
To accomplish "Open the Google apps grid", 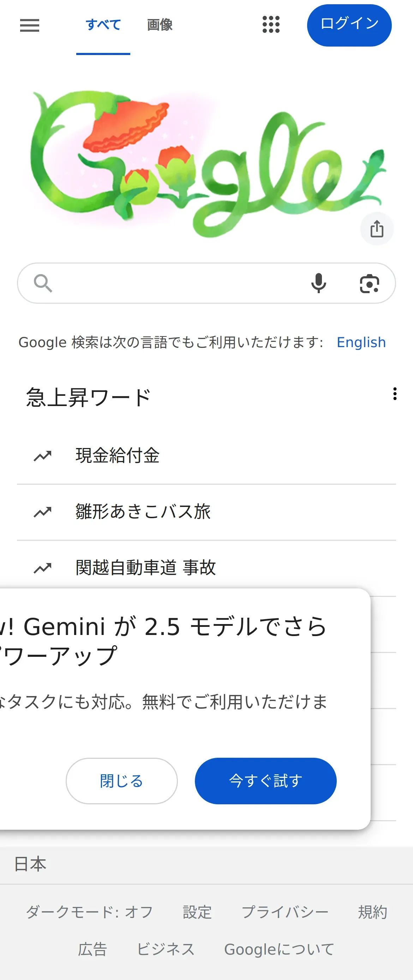I will [271, 25].
